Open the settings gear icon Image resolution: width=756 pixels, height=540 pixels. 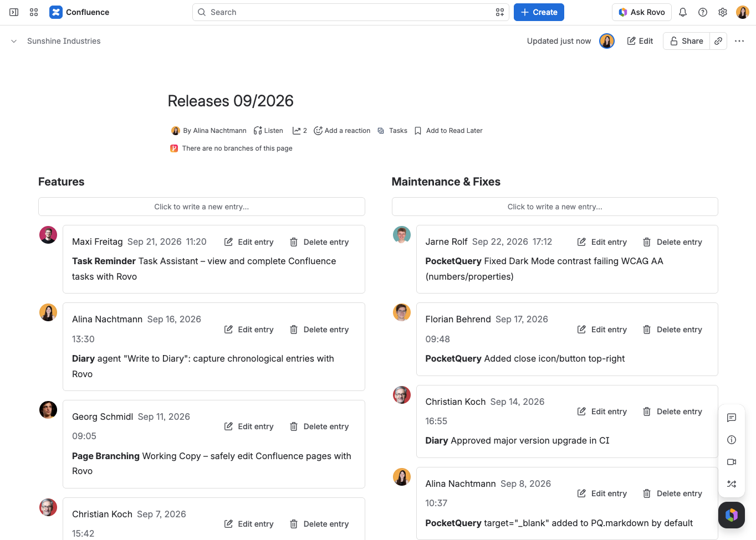tap(723, 12)
